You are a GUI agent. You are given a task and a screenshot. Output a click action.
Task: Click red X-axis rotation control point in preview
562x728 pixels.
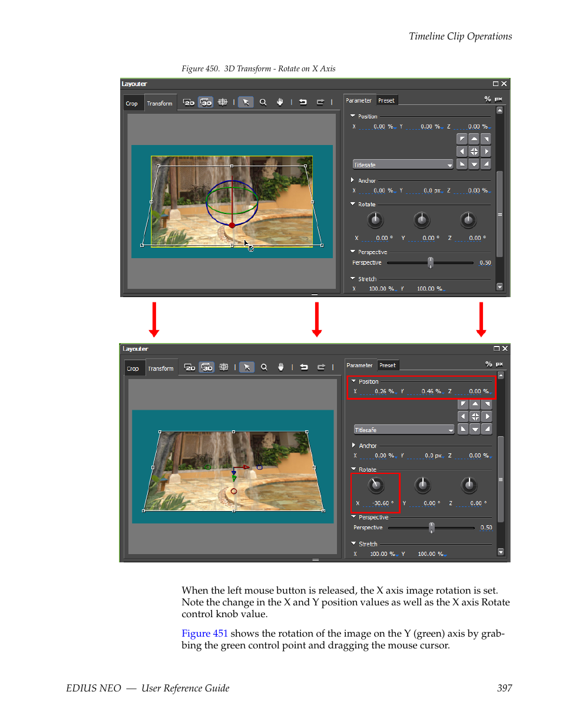232,225
